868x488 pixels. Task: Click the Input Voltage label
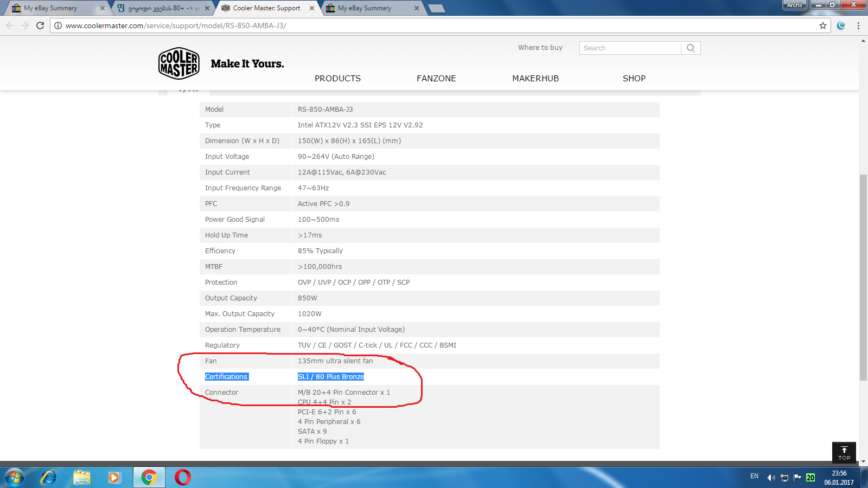point(227,157)
